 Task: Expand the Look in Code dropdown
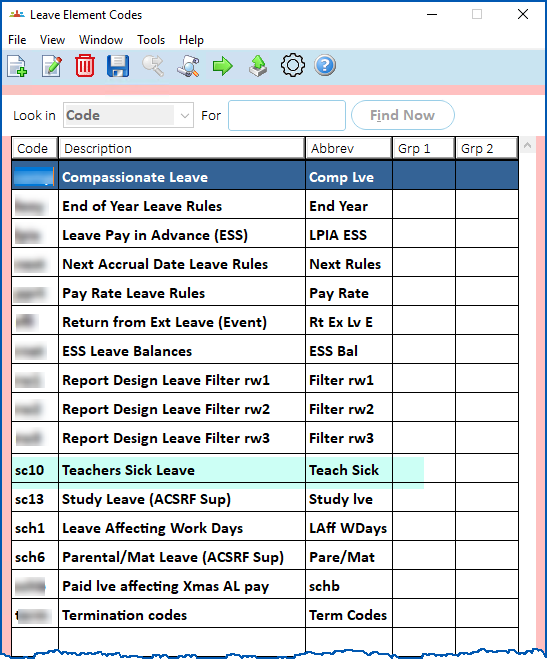click(184, 116)
